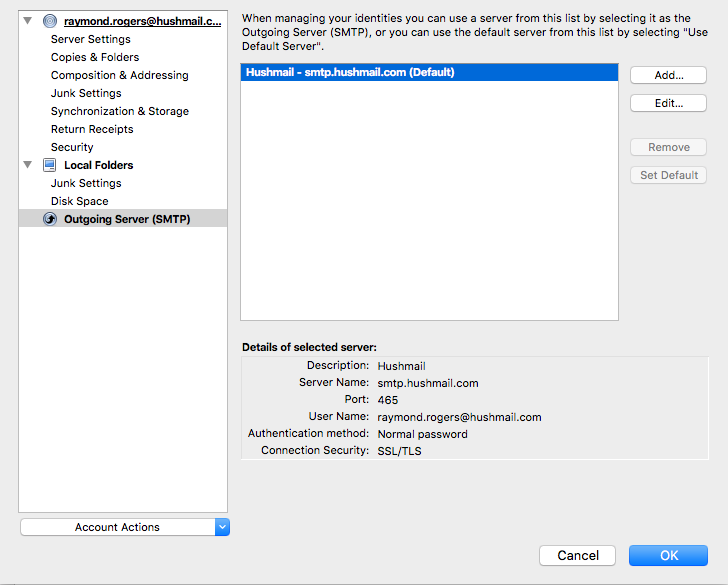Viewport: 728px width, 585px height.
Task: Confirm settings with the OK button
Action: (668, 555)
